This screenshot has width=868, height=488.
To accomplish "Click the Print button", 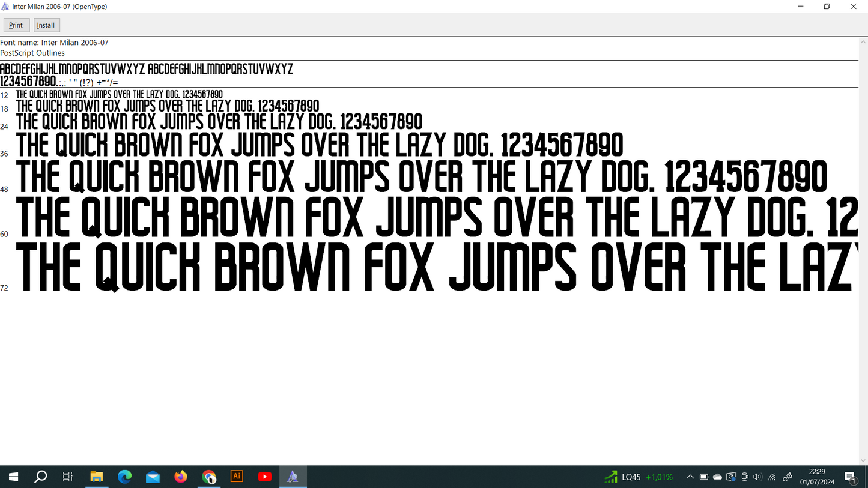I will (16, 25).
